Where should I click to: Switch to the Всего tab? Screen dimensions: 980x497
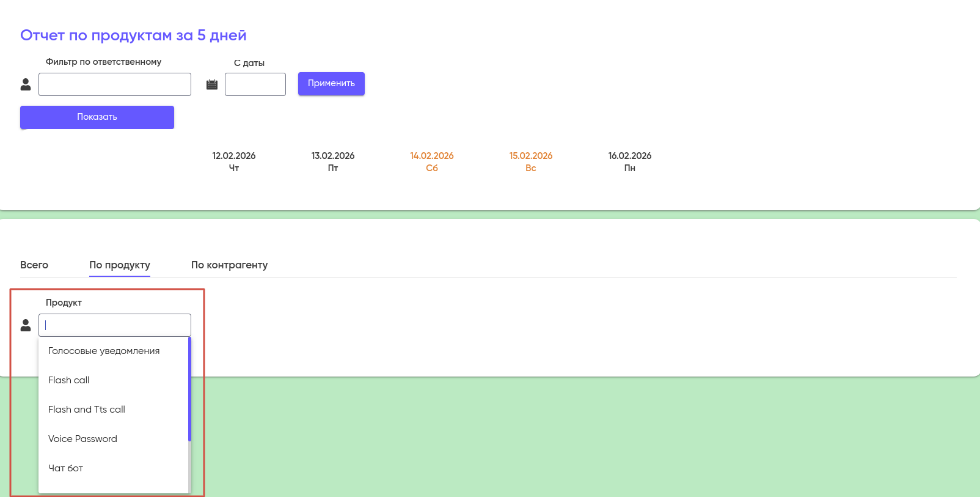pos(34,265)
